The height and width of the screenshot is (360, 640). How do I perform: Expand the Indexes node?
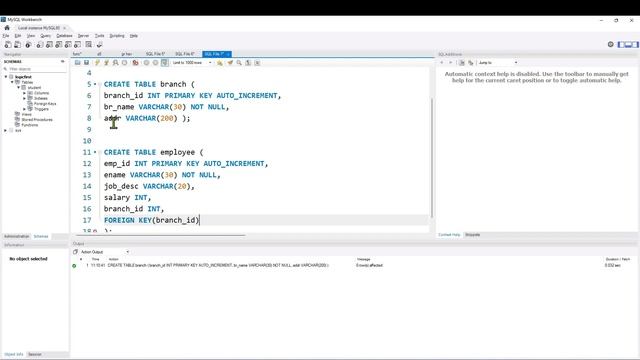(x=24, y=98)
